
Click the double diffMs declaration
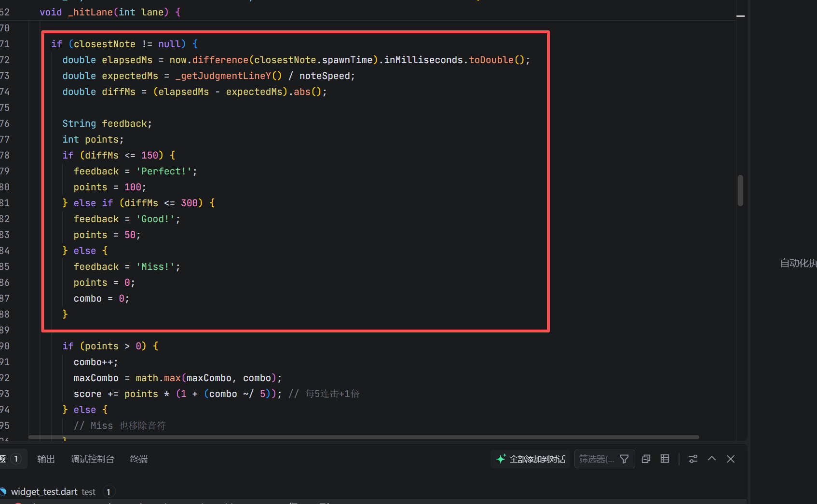point(195,92)
